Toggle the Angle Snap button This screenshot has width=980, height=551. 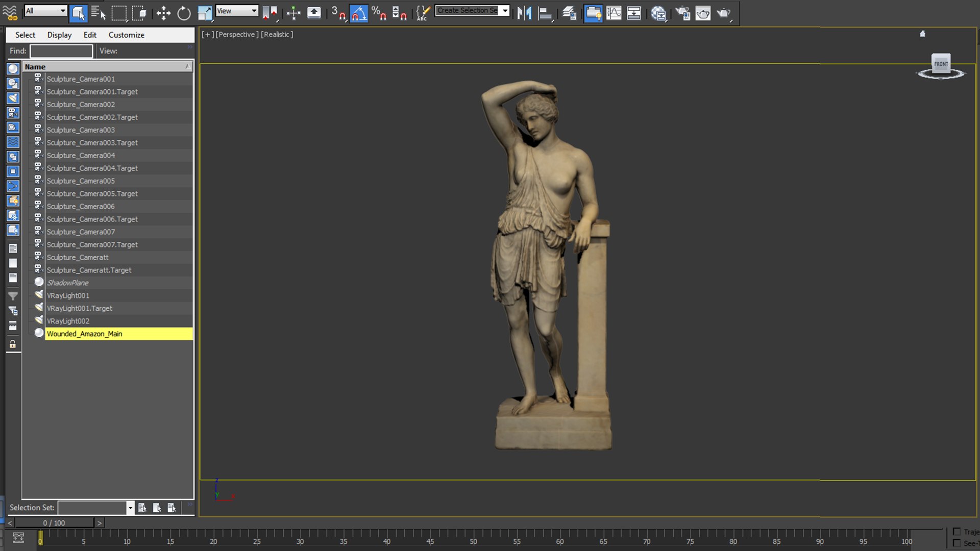point(359,13)
